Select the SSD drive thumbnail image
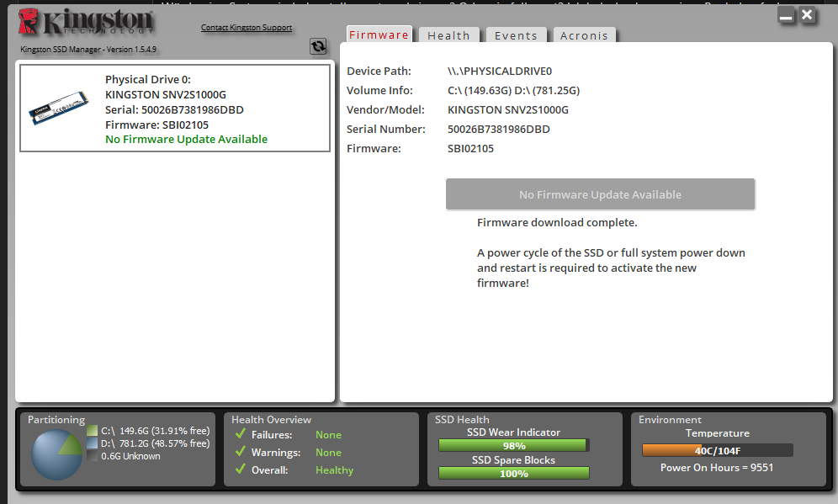 click(58, 108)
